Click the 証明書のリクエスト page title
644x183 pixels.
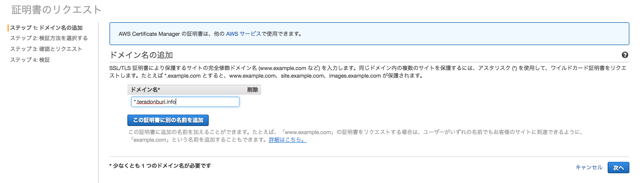tap(56, 10)
